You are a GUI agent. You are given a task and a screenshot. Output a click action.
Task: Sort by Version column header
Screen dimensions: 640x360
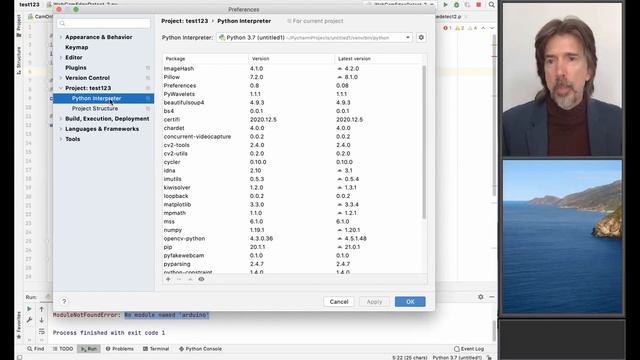click(291, 59)
